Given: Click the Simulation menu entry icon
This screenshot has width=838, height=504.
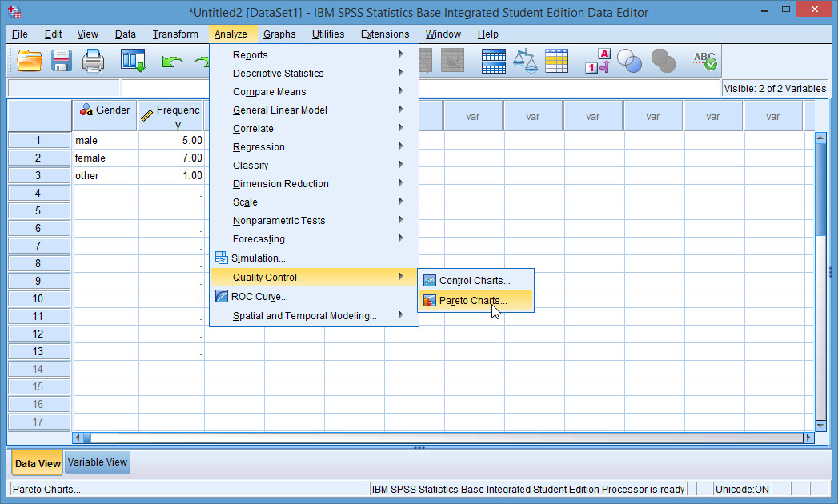Looking at the screenshot, I should tap(221, 258).
